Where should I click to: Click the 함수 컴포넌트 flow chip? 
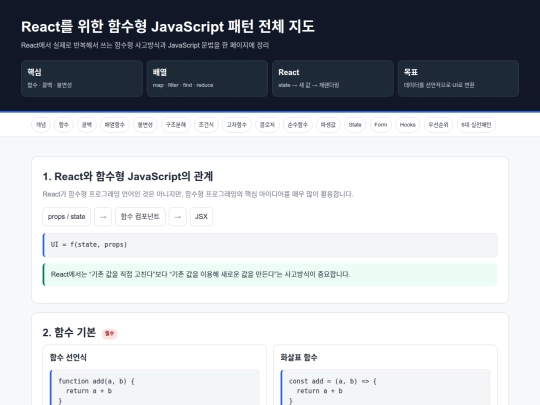tap(140, 217)
